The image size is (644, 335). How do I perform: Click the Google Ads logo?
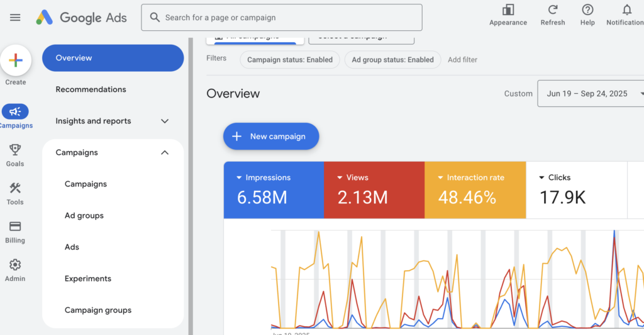point(81,18)
